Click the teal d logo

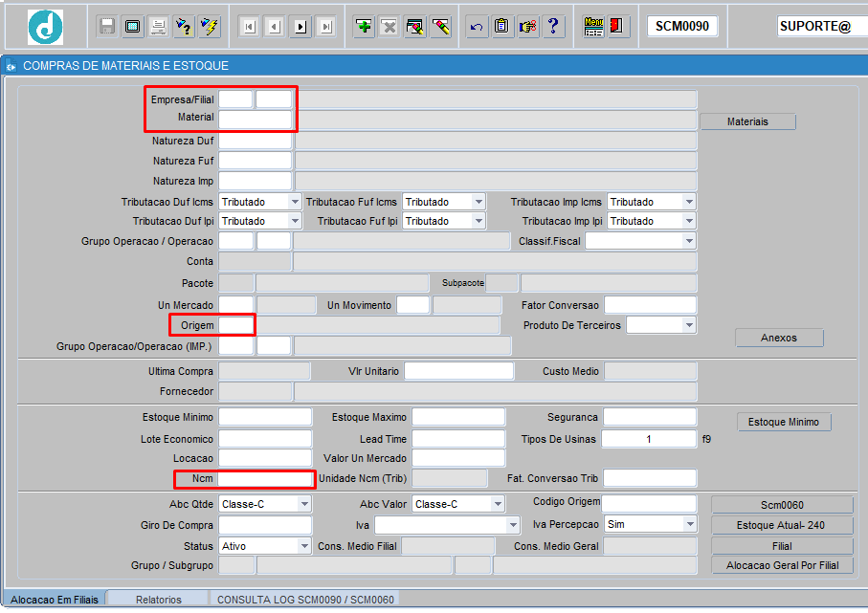click(45, 27)
